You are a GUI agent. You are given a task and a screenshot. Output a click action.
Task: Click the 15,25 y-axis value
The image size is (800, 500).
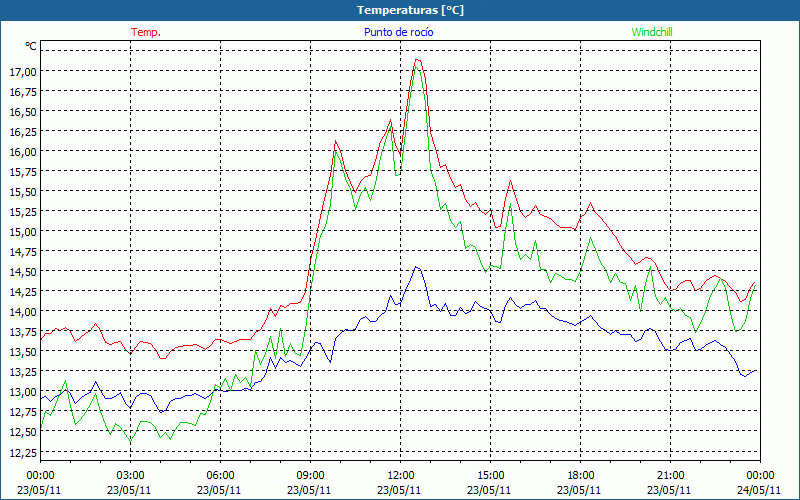pyautogui.click(x=22, y=212)
